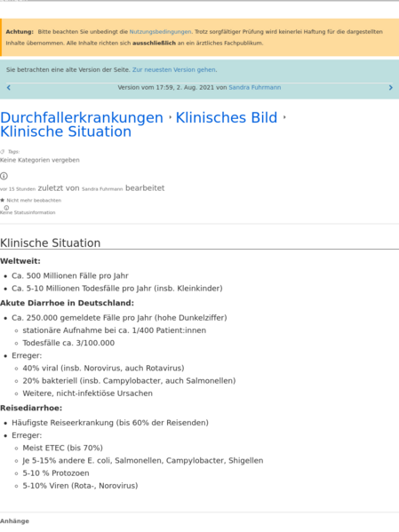The width and height of the screenshot is (399, 532).
Task: Click the Weltweit: heading
Action: pyautogui.click(x=20, y=261)
